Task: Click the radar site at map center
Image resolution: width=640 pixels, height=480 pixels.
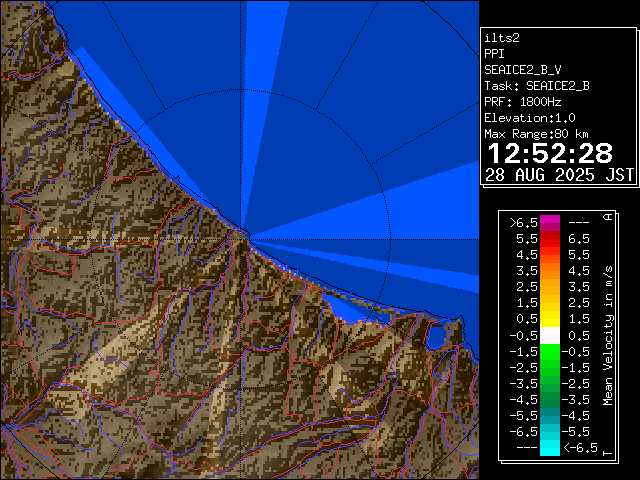Action: 243,236
